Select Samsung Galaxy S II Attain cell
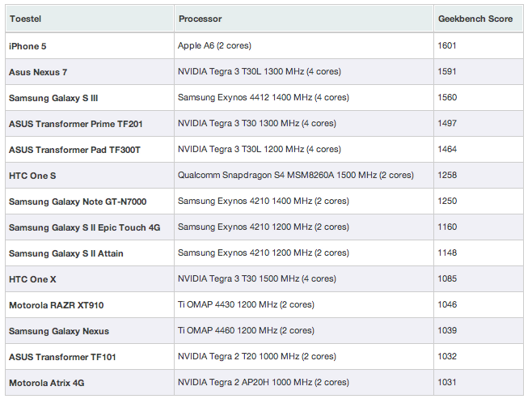This screenshot has width=532, height=399. (x=90, y=253)
